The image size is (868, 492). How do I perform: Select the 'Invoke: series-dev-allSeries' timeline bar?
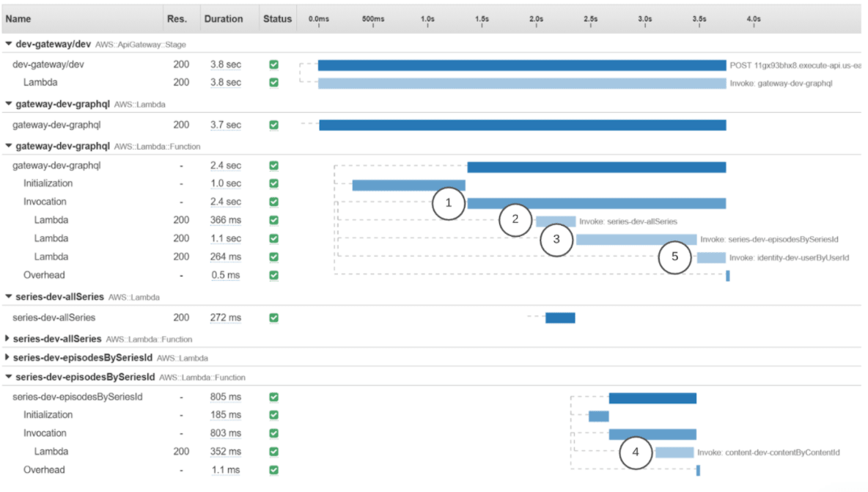(556, 221)
